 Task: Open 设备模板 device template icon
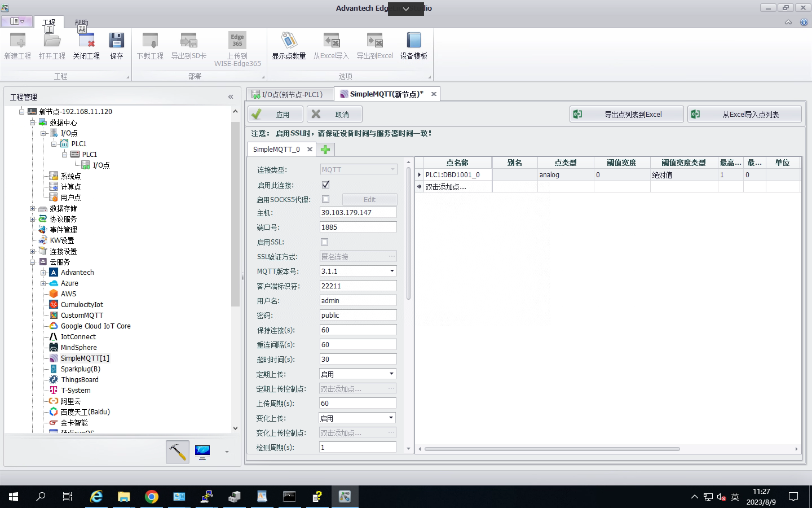click(414, 46)
